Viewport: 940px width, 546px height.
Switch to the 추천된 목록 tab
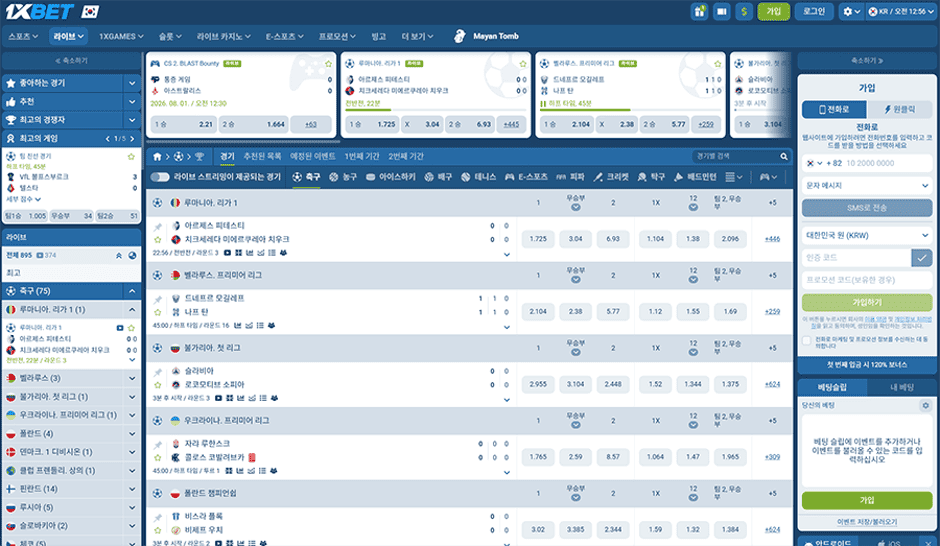tap(262, 156)
